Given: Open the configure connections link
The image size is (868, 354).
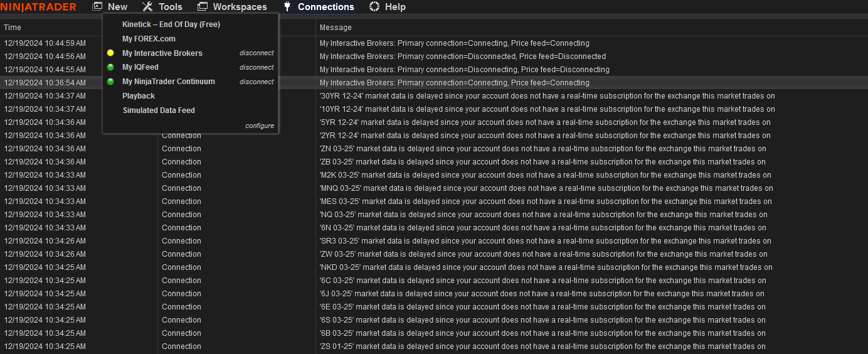Looking at the screenshot, I should pyautogui.click(x=260, y=126).
